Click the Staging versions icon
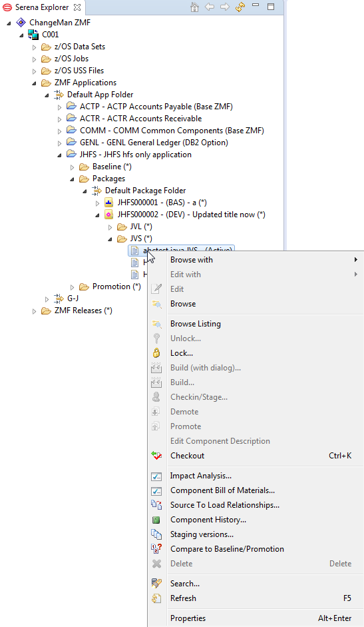This screenshot has width=364, height=627. coord(156,534)
